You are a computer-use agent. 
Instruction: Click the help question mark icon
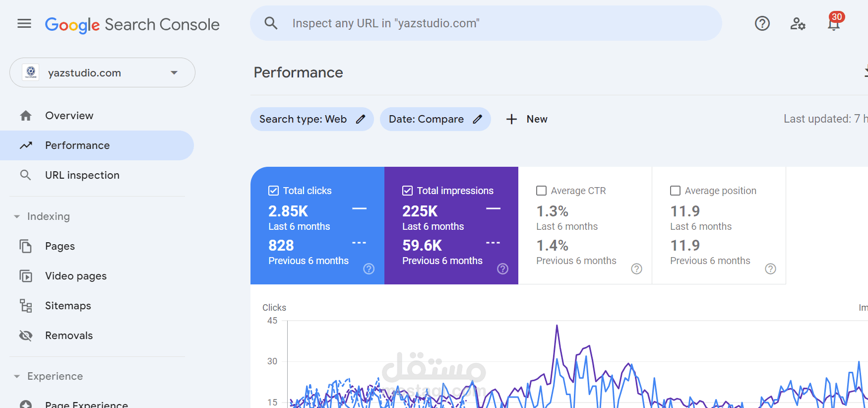762,23
